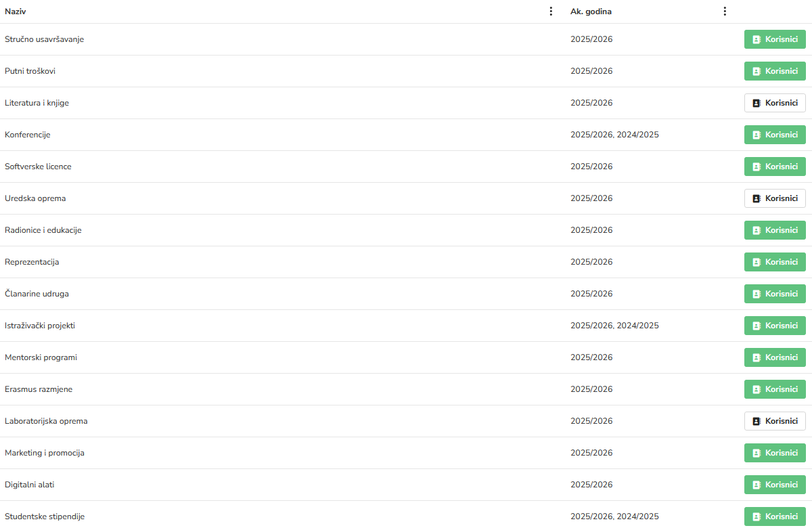Viewport: 812px width, 528px height.
Task: Open the Naziv column options menu
Action: pyautogui.click(x=551, y=12)
